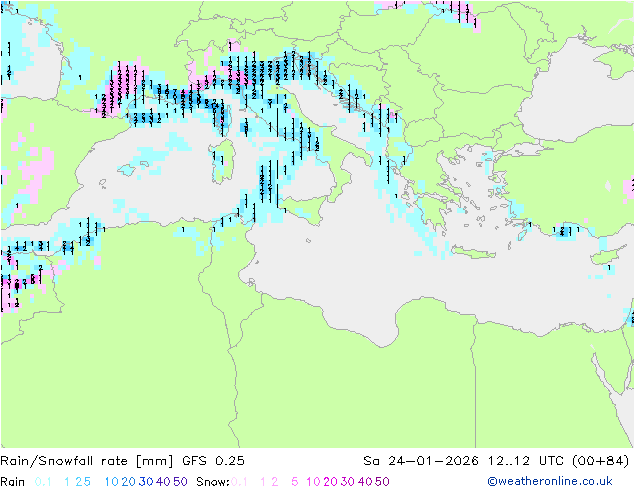Screen dimensions: 634x490
Task: Open the weatheronline.co.uk copyright link
Action: pyautogui.click(x=549, y=481)
